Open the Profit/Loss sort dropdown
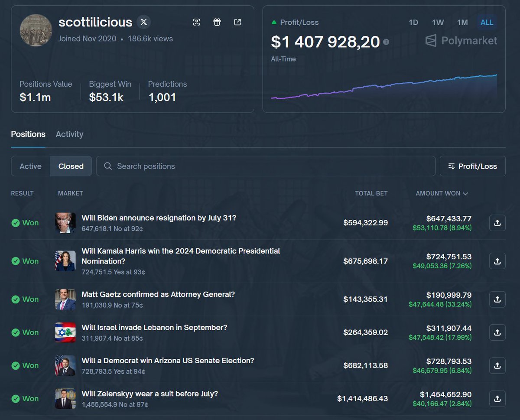The height and width of the screenshot is (420, 520). 472,166
